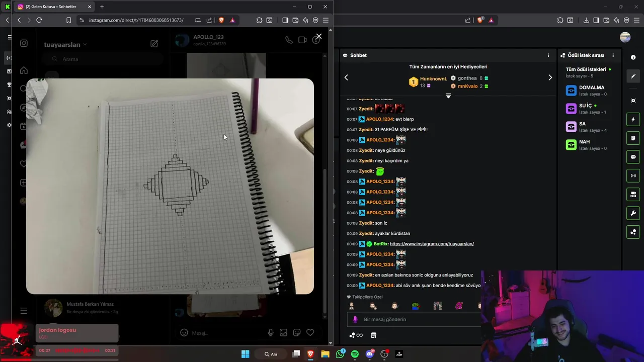Viewport: 644px width, 362px height.
Task: Click the Instagram conversation scrollbar
Action: (x=325, y=240)
